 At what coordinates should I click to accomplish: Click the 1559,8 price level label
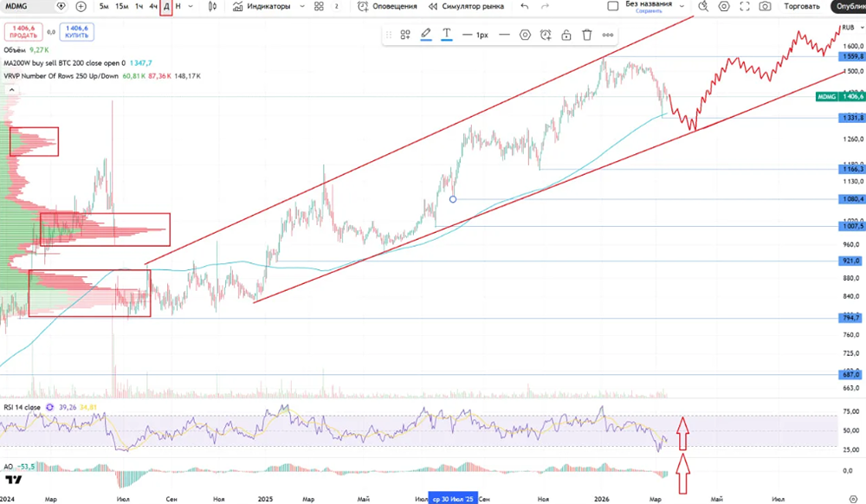point(851,56)
